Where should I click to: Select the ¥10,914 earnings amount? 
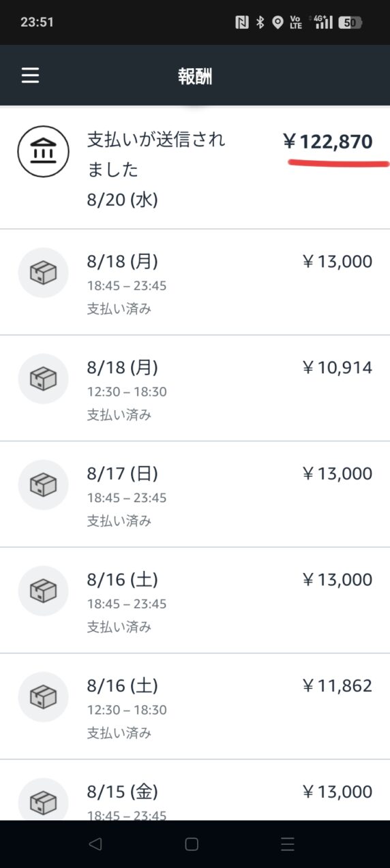(x=337, y=368)
